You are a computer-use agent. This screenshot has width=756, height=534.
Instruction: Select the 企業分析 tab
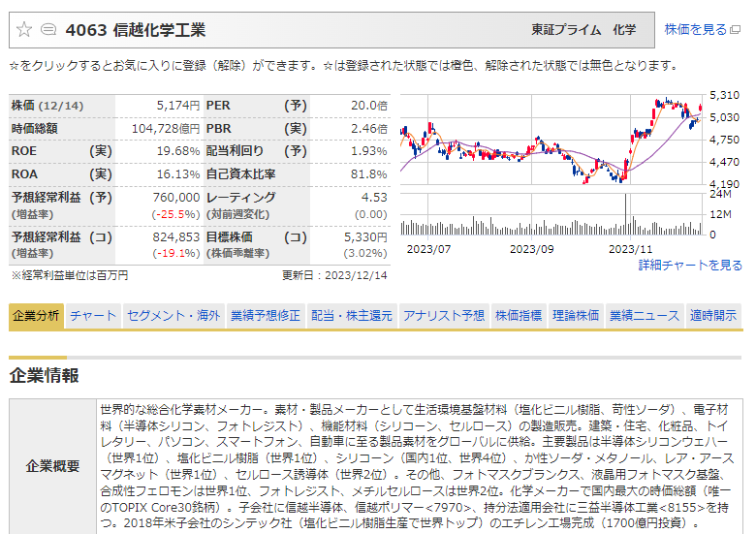(36, 316)
